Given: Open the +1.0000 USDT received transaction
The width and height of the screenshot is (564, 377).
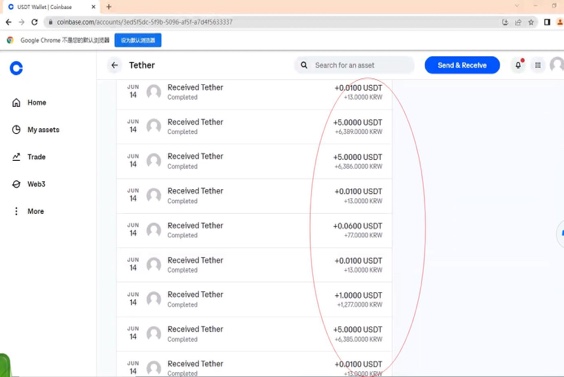Looking at the screenshot, I should (254, 299).
